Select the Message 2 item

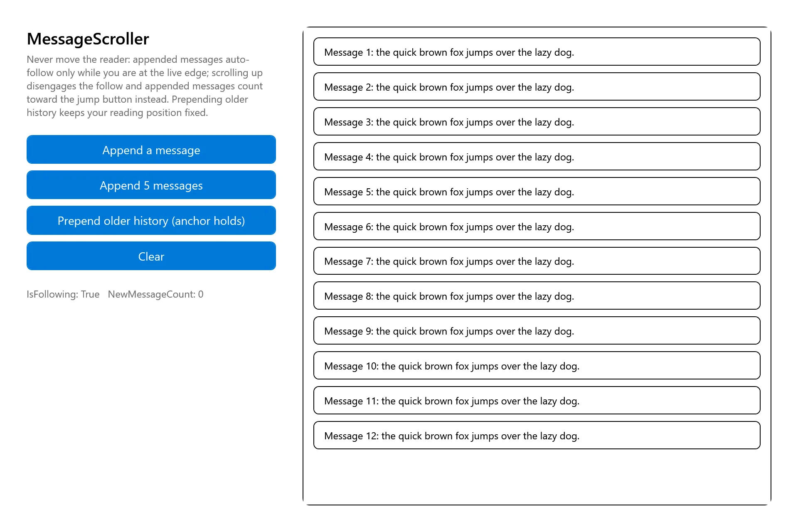537,86
